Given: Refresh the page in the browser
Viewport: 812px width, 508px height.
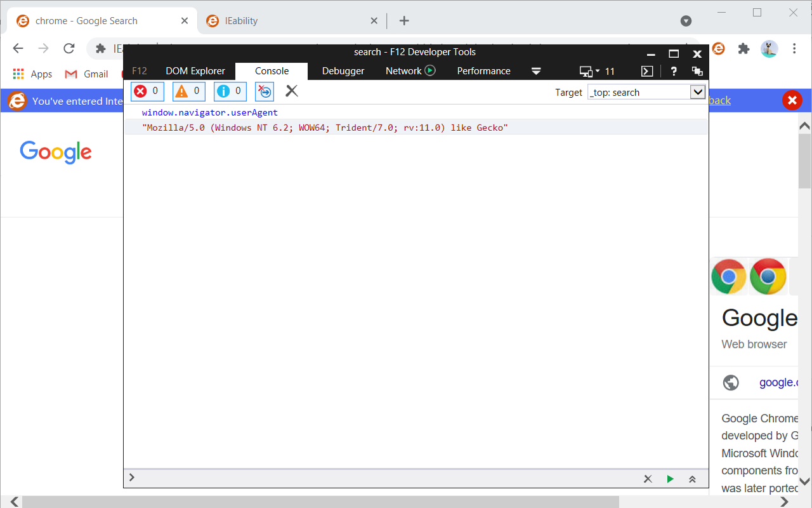Looking at the screenshot, I should point(69,48).
